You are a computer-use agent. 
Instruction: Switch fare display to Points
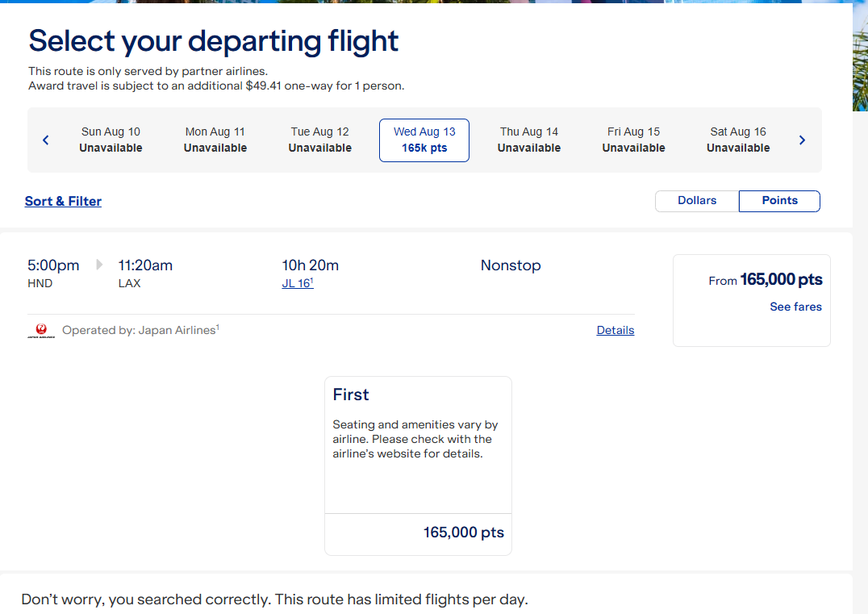(x=779, y=201)
